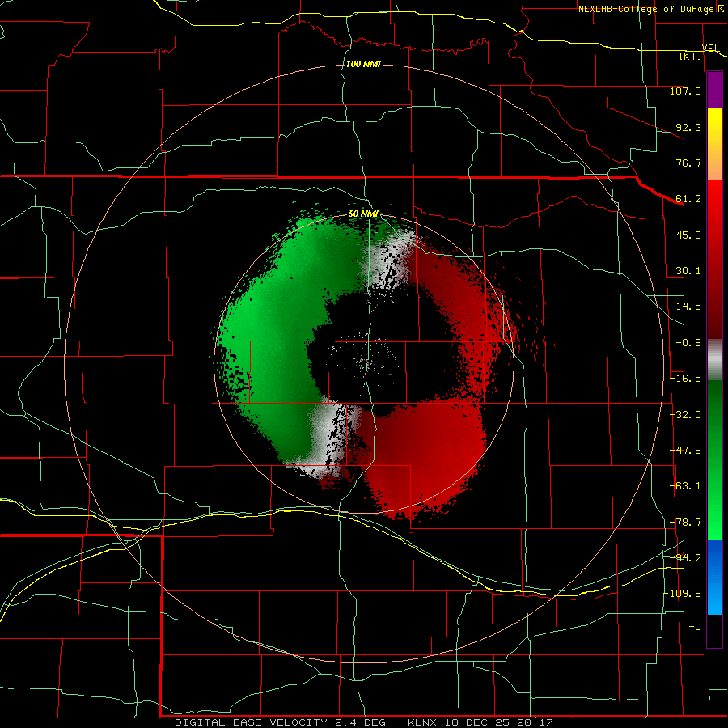Click the gray zero-velocity zone north of radar
The image size is (728, 728).
[390, 262]
